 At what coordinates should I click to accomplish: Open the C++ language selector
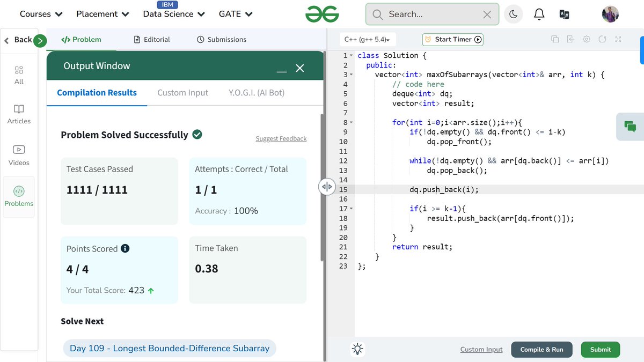(368, 39)
